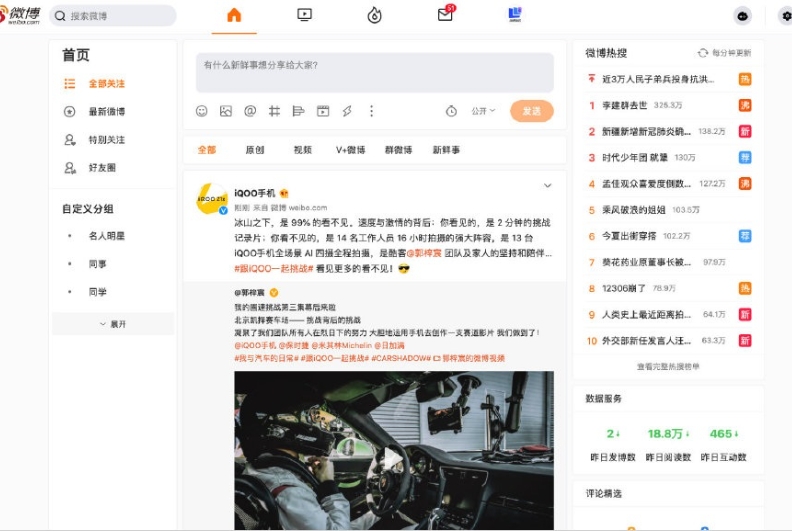Open the user avatar icon at top right
This screenshot has height=531, width=792.
click(742, 16)
